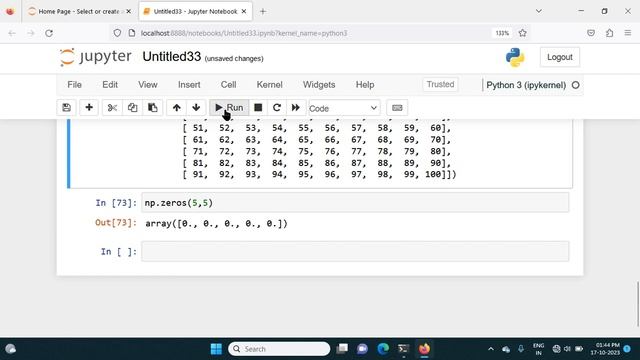The width and height of the screenshot is (640, 360).
Task: Click the Jupyter logo
Action: (96, 57)
